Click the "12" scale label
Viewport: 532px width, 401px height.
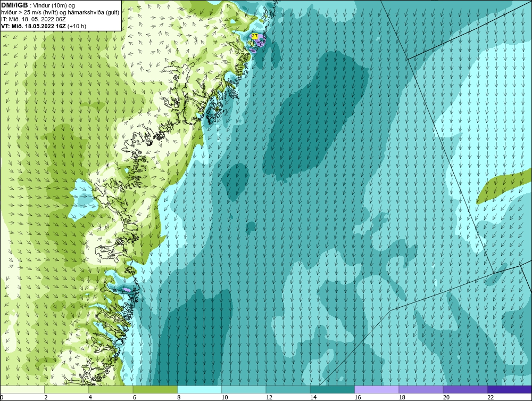pyautogui.click(x=269, y=397)
